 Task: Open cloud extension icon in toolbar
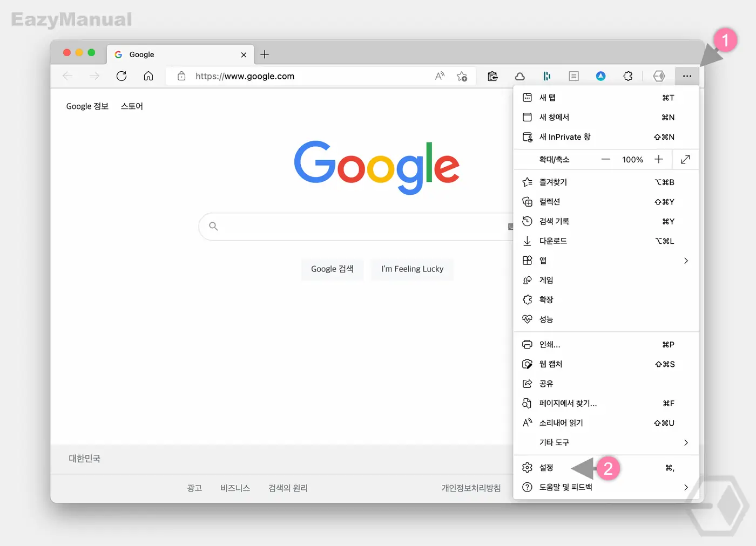[x=519, y=76]
